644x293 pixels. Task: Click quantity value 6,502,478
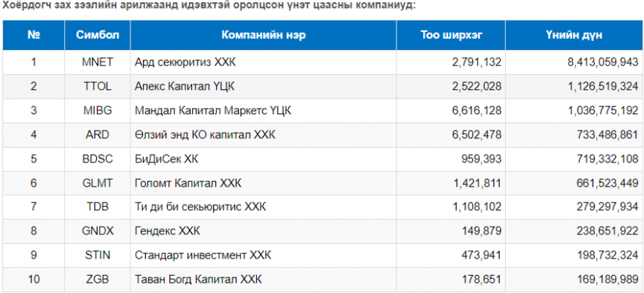(478, 135)
